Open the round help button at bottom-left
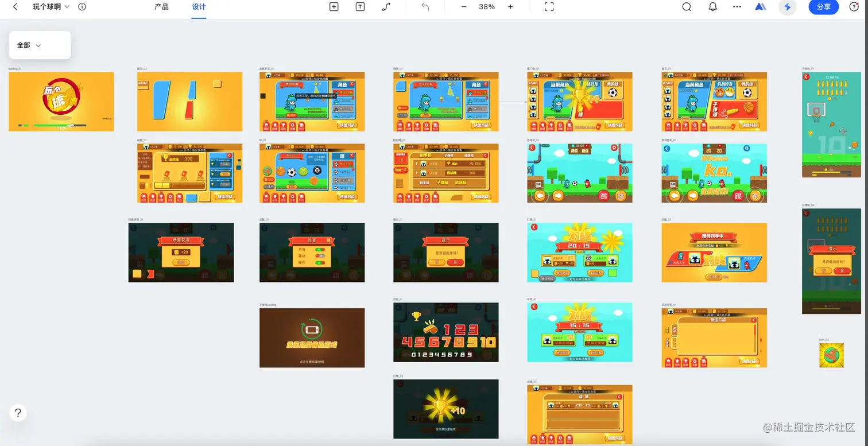The width and height of the screenshot is (868, 446). tap(18, 413)
